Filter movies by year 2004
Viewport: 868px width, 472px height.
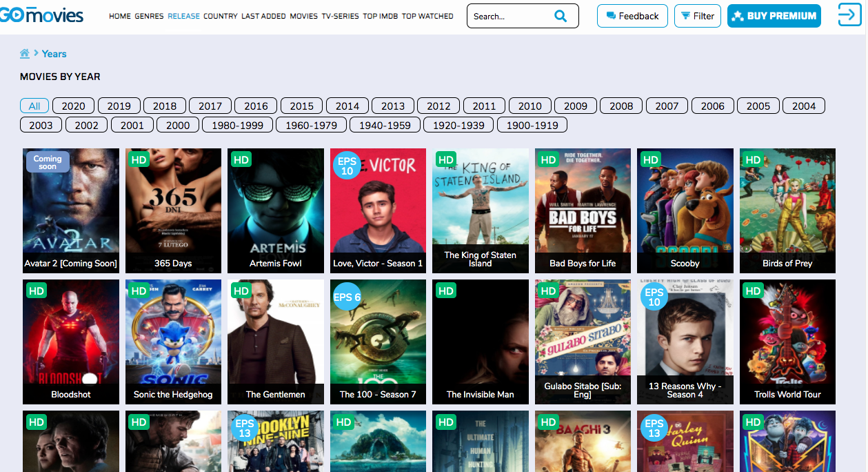pos(804,106)
